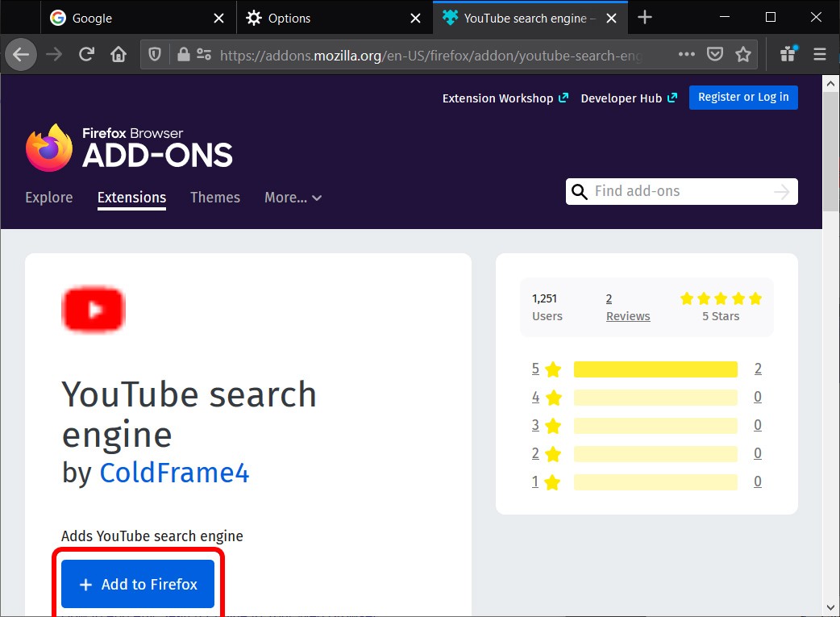840x617 pixels.
Task: Open Developer Hub link
Action: [629, 98]
